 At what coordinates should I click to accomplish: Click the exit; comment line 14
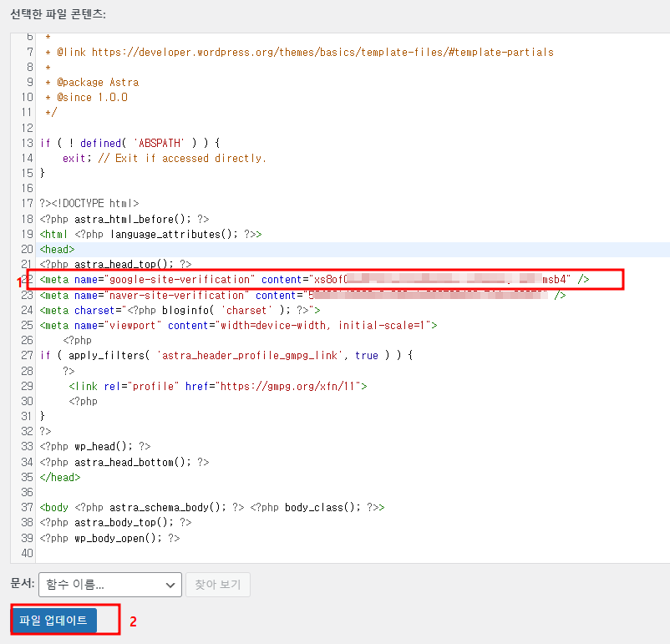(x=165, y=158)
